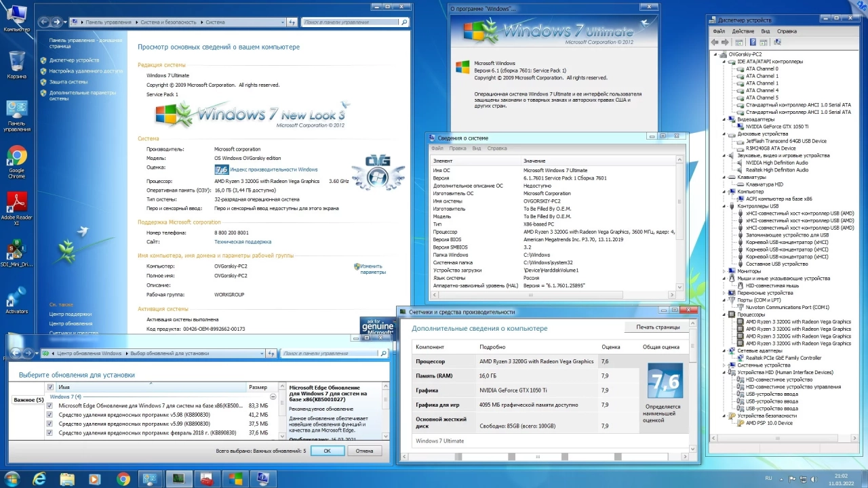Collapse the Windows 7 (4) update group
Image resolution: width=868 pixels, height=488 pixels.
pyautogui.click(x=273, y=396)
